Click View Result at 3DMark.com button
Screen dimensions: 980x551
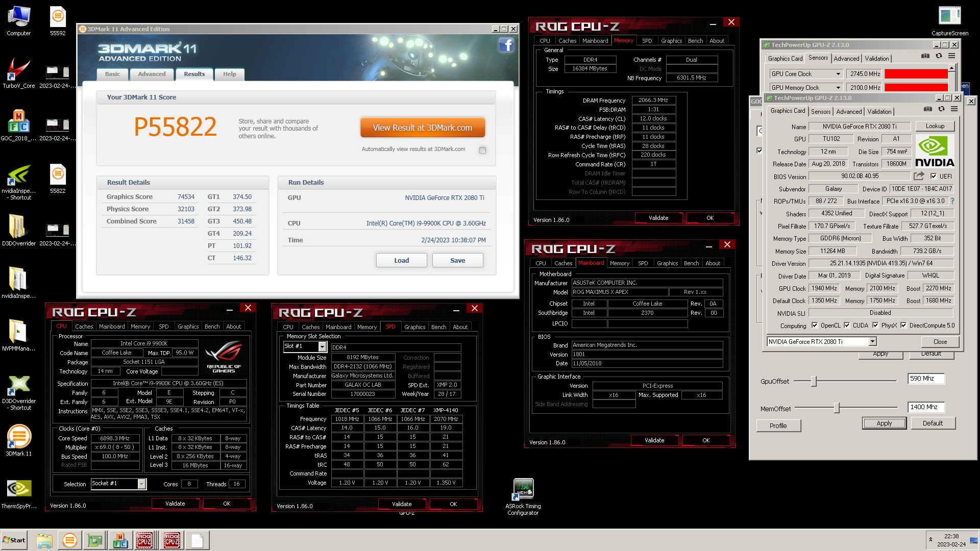(x=422, y=128)
